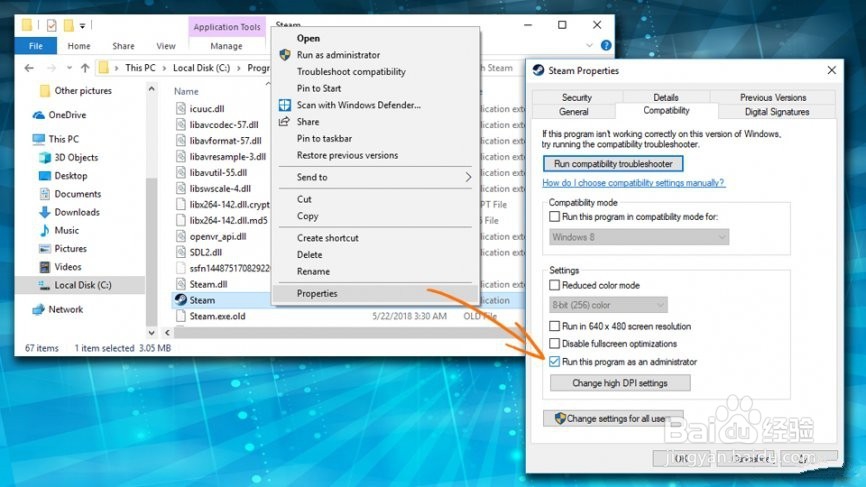The width and height of the screenshot is (866, 487).
Task: Open How do I choose compatibility settings link
Action: (x=633, y=183)
